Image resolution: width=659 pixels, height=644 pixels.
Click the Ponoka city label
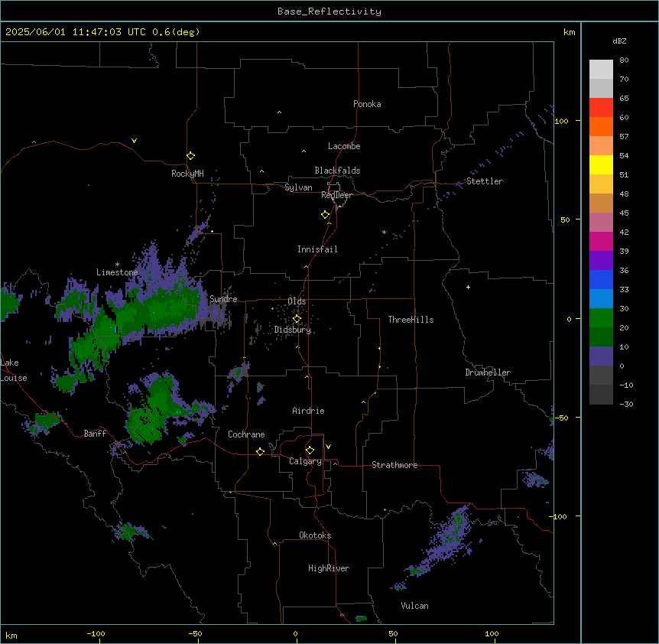click(367, 104)
